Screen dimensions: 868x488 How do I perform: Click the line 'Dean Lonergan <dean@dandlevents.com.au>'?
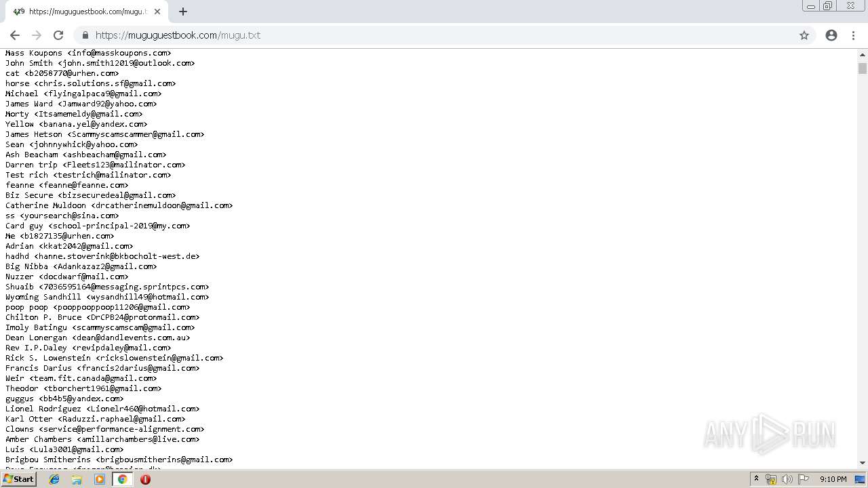tap(98, 338)
